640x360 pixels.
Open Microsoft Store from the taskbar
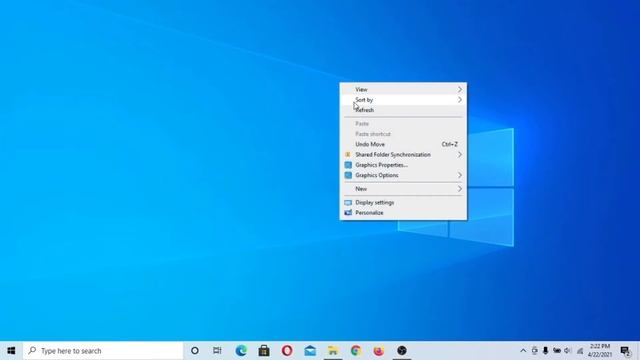pos(264,351)
